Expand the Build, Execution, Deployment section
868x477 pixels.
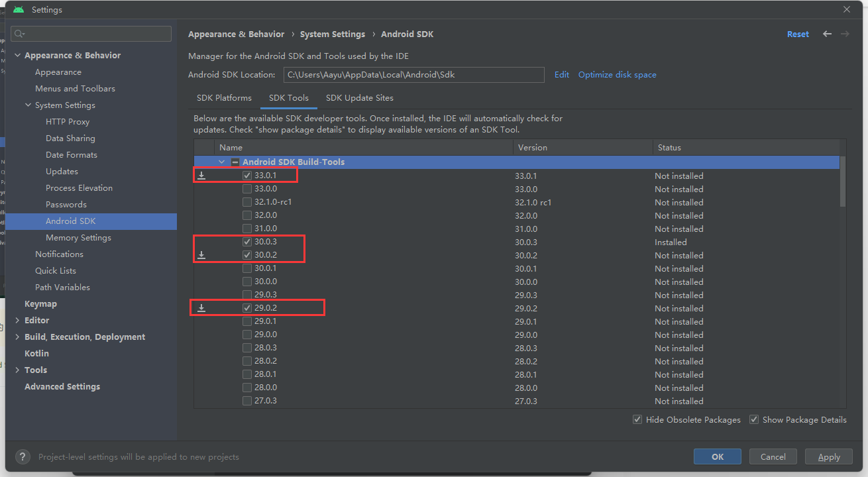[17, 337]
